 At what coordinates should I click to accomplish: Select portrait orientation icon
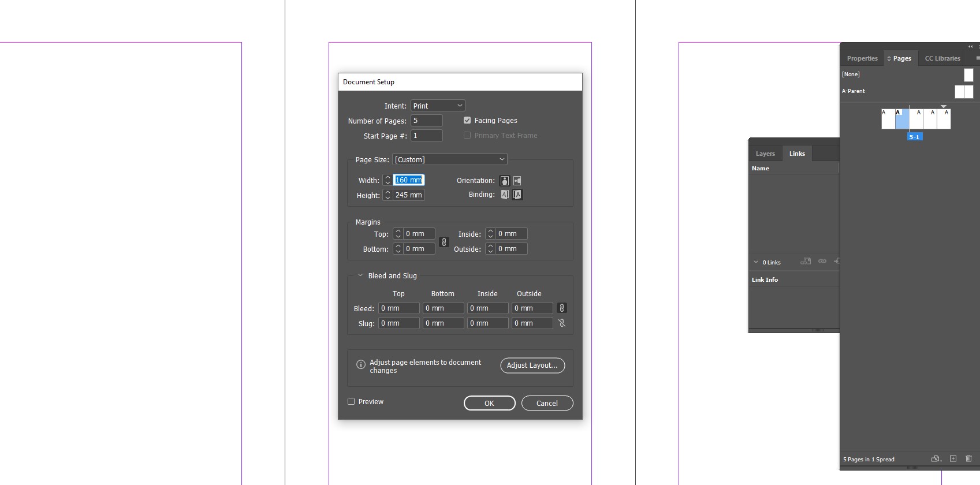coord(505,181)
